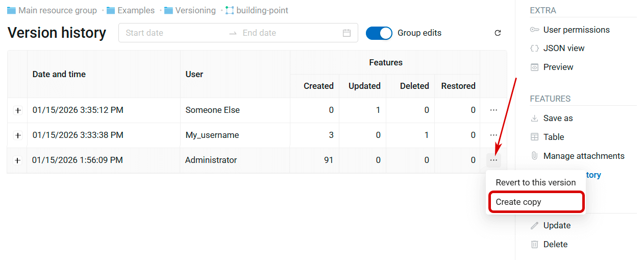Click the Manage attachments paperclip icon
The height and width of the screenshot is (260, 644).
[534, 156]
